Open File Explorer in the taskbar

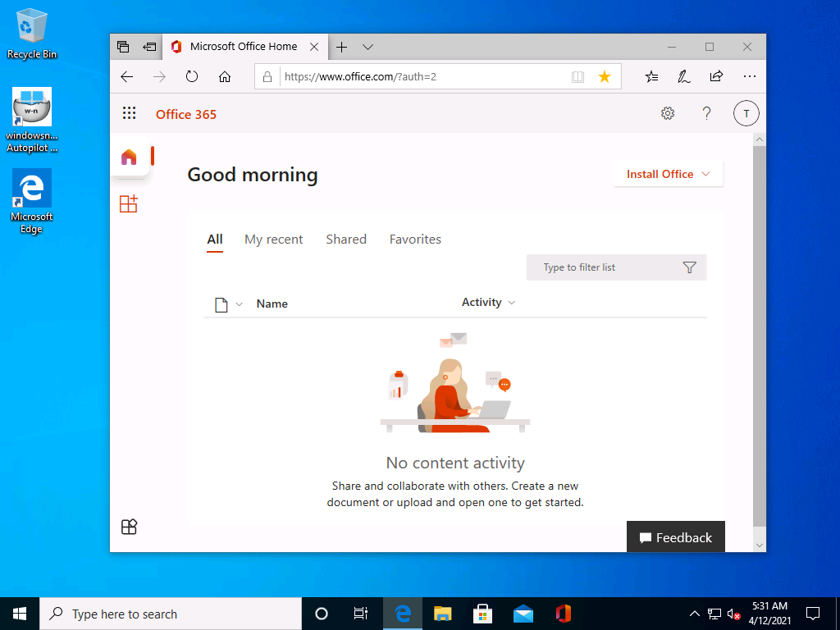pyautogui.click(x=442, y=614)
